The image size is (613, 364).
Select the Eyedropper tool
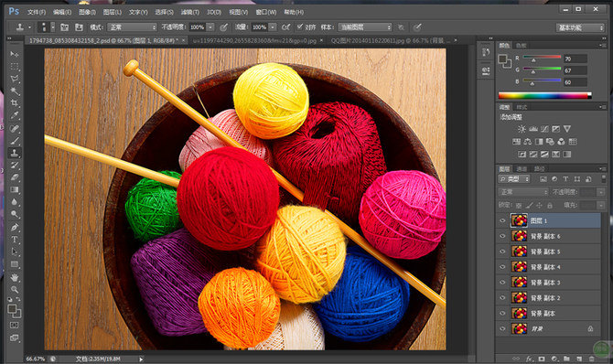tap(15, 116)
